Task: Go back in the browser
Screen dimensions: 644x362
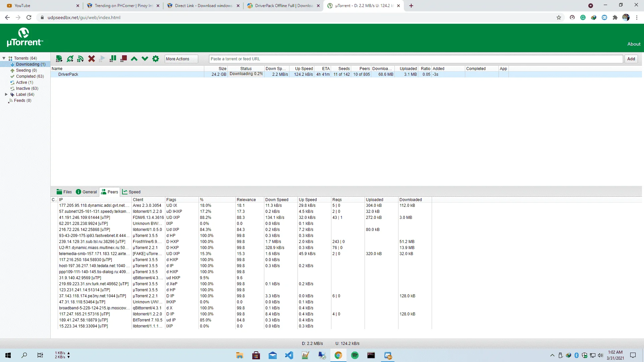Action: coord(7,17)
